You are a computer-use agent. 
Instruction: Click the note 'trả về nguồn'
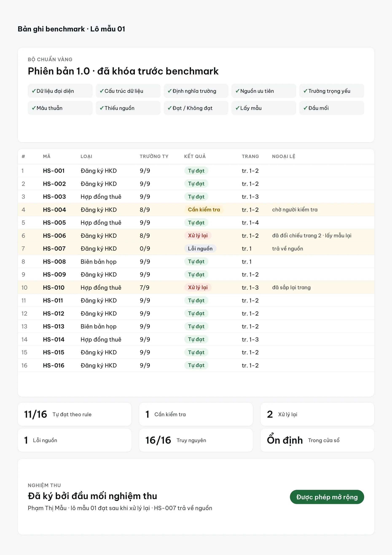coord(287,248)
